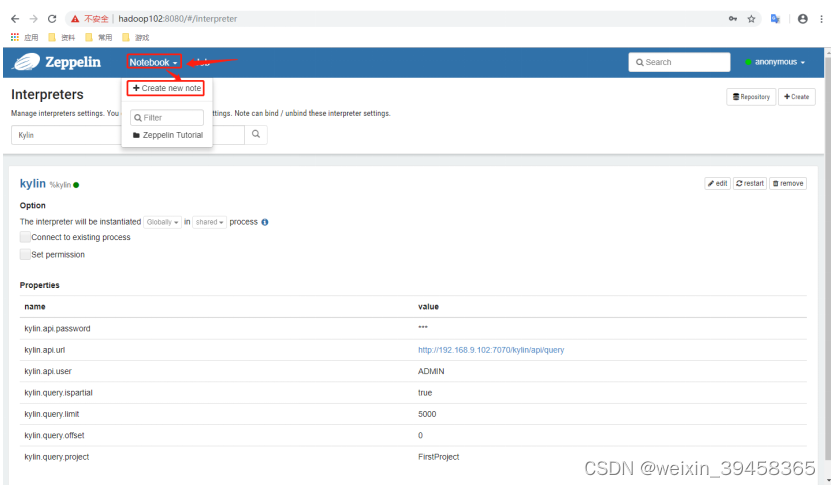The image size is (831, 487).
Task: Click the browser forward arrow
Action: pos(33,19)
